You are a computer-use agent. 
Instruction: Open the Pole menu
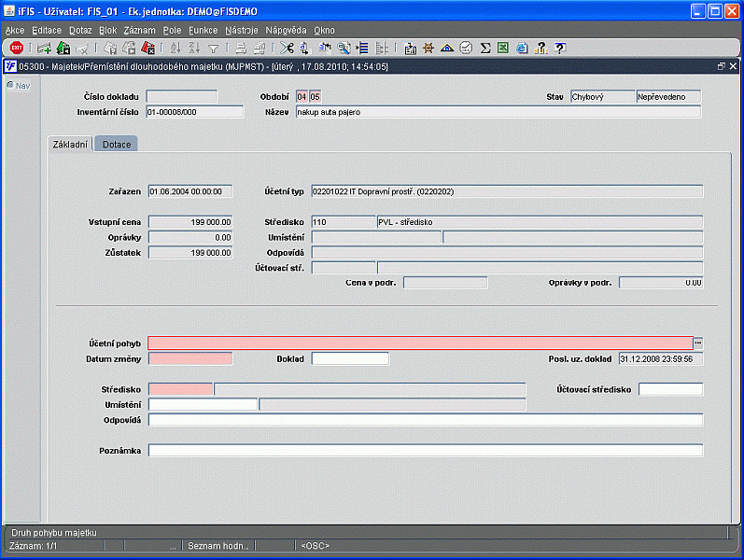coord(172,31)
